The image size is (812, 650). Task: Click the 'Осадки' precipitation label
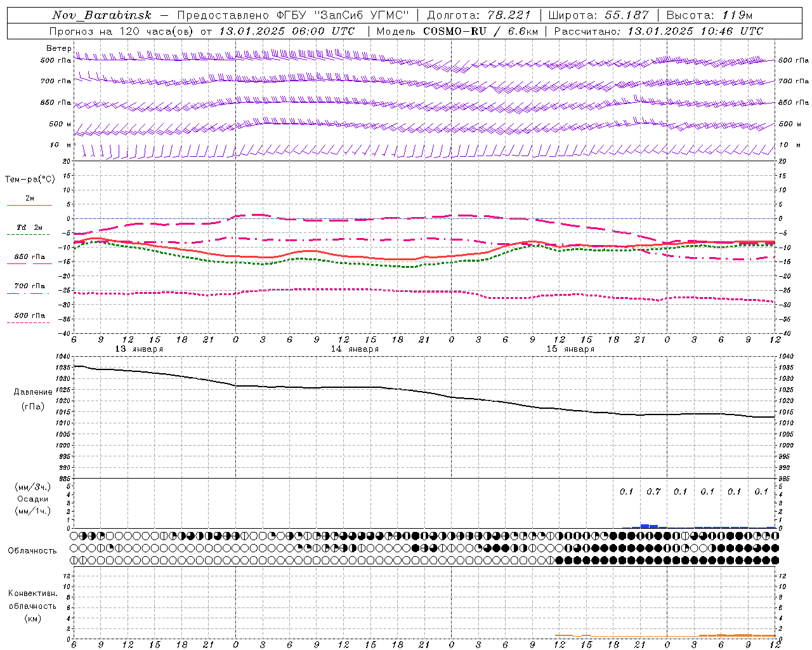pos(33,499)
